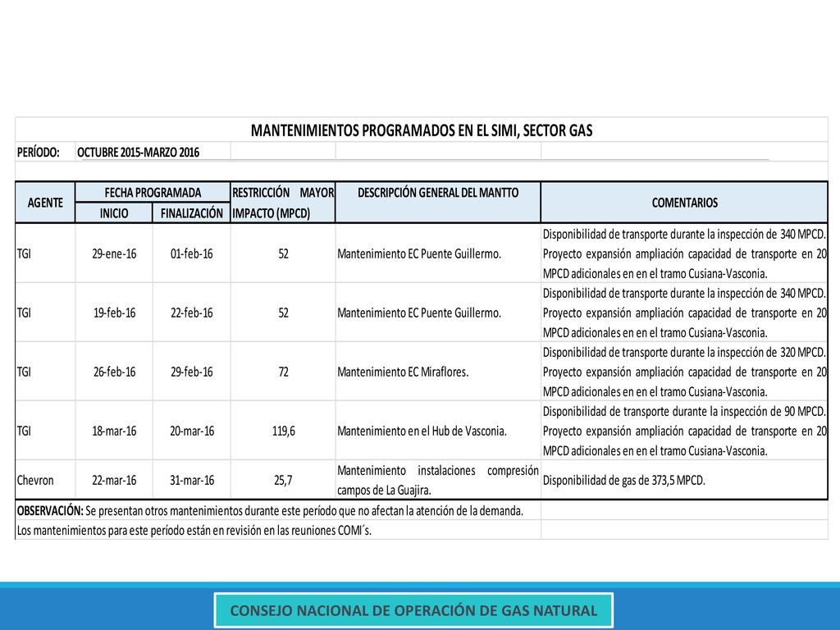Select the restriction value 119,6

(x=283, y=431)
